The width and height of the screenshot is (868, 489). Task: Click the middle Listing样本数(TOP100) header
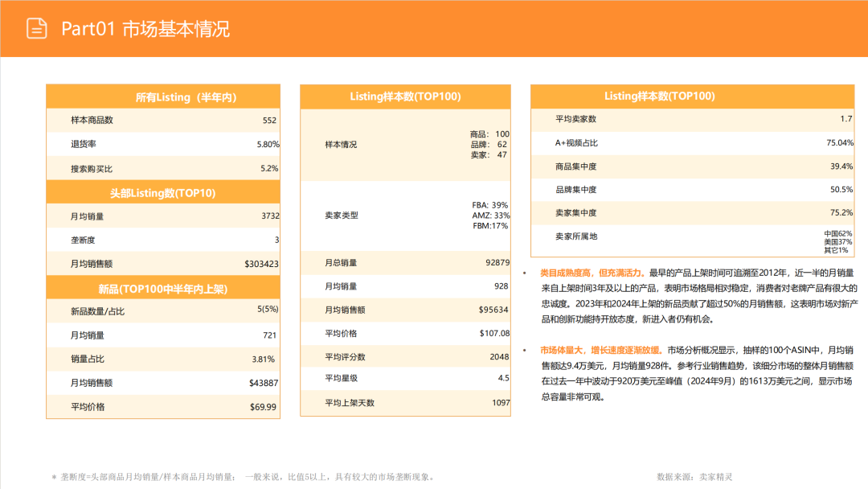click(405, 97)
